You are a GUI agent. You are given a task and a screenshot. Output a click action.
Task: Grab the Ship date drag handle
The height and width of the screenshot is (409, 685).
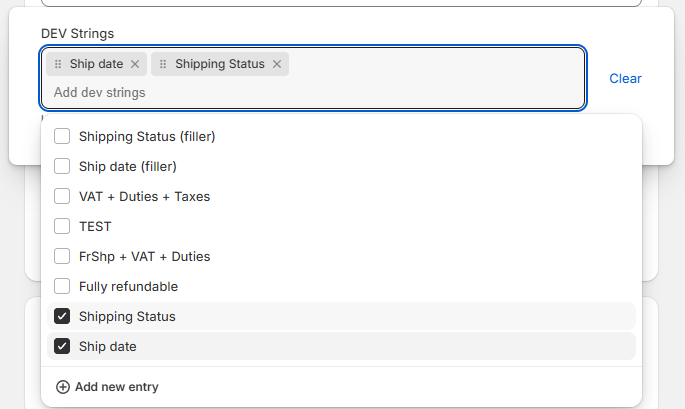(58, 64)
